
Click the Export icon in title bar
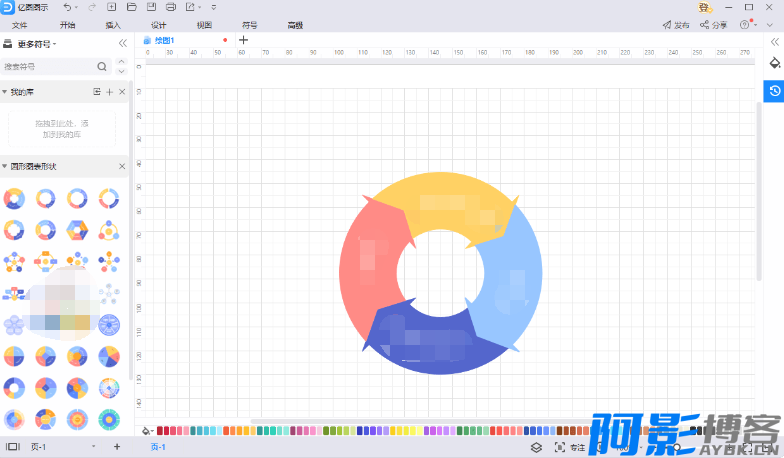190,7
